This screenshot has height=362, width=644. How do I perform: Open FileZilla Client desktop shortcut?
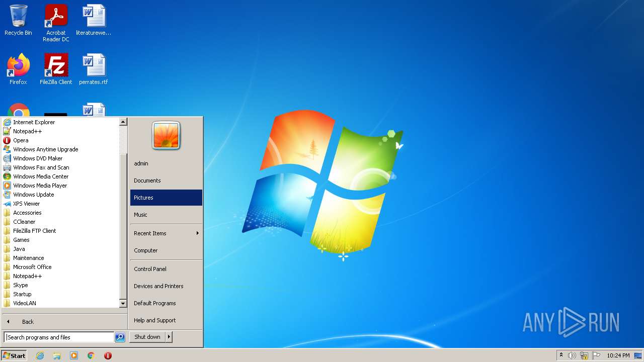click(56, 69)
